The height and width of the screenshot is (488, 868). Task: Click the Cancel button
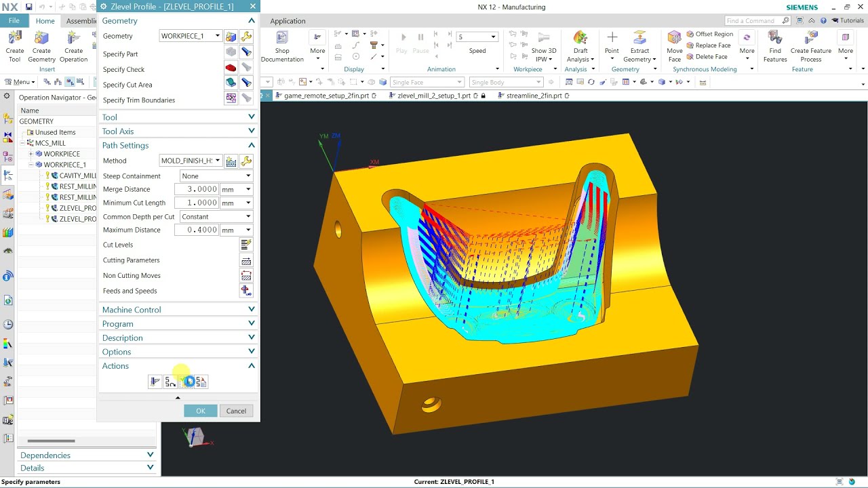236,411
